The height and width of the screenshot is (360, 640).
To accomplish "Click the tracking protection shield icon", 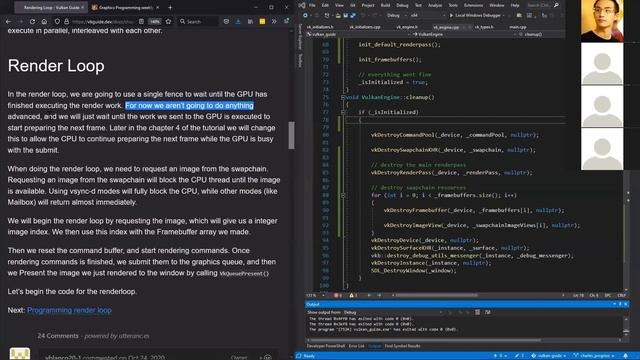I will pos(57,21).
